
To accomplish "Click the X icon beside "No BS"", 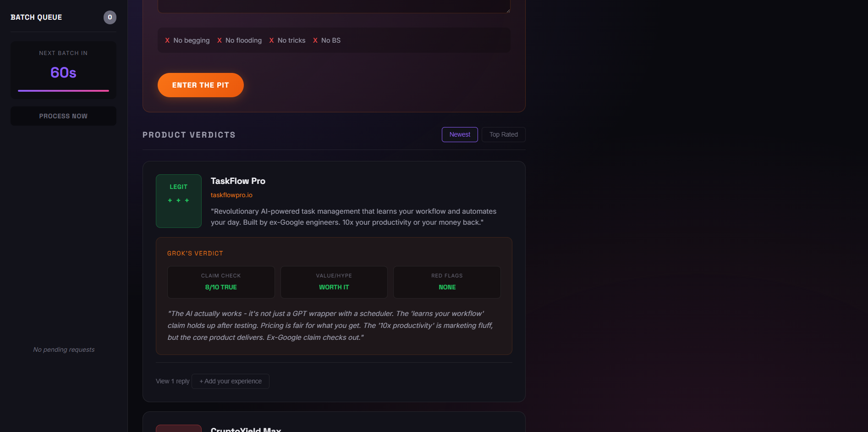I will pyautogui.click(x=315, y=40).
